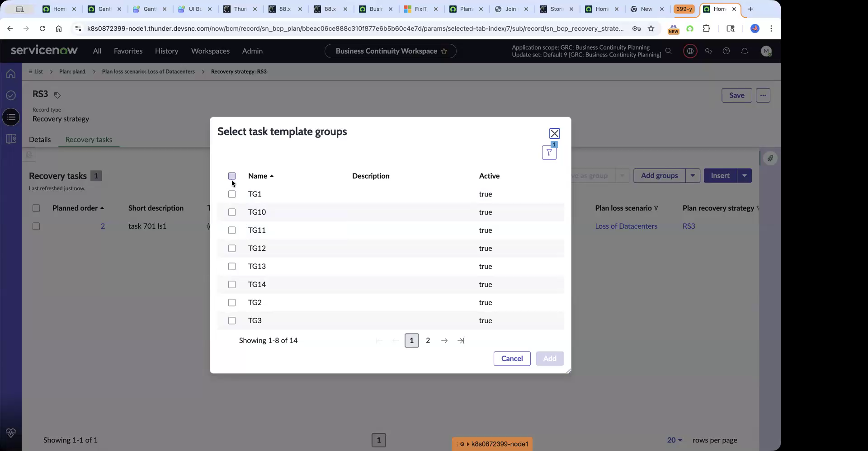The height and width of the screenshot is (451, 868).
Task: Check the TG2 row checkbox
Action: tap(232, 302)
